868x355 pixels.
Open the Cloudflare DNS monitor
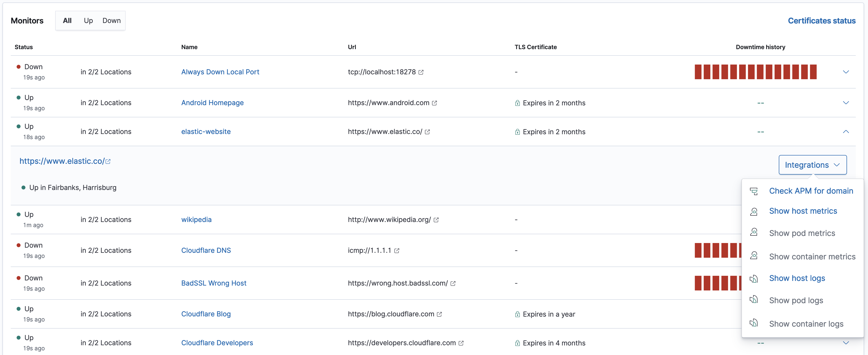(206, 250)
